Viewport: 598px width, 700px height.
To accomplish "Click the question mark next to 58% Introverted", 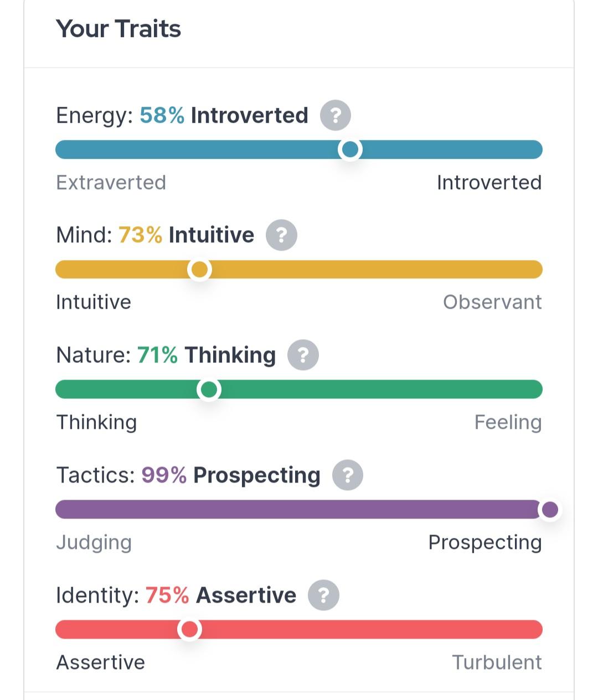I will pyautogui.click(x=334, y=115).
